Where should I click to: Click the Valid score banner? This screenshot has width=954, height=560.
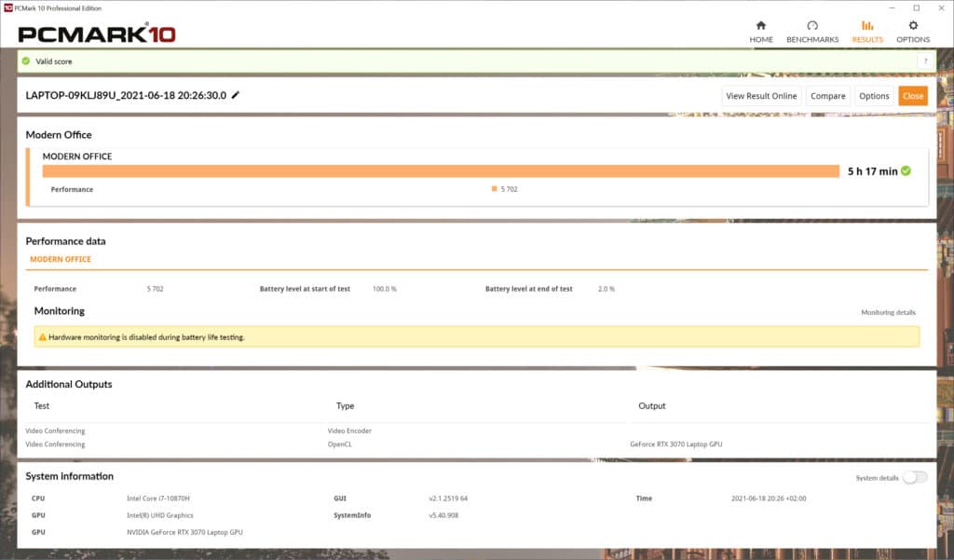click(477, 61)
